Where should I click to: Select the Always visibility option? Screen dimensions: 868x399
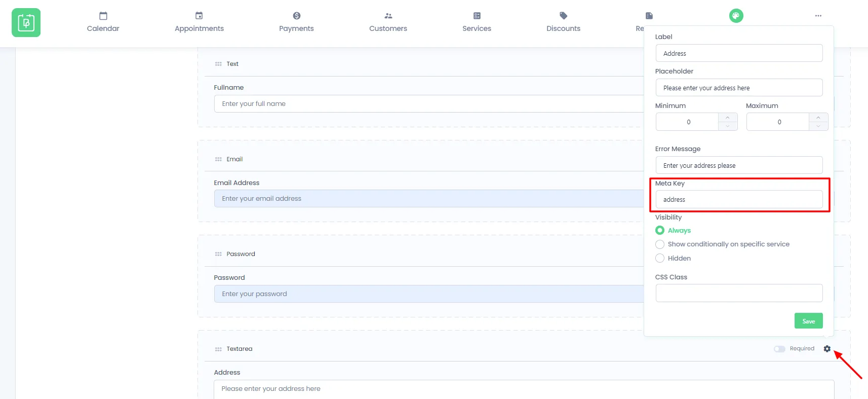pyautogui.click(x=660, y=230)
